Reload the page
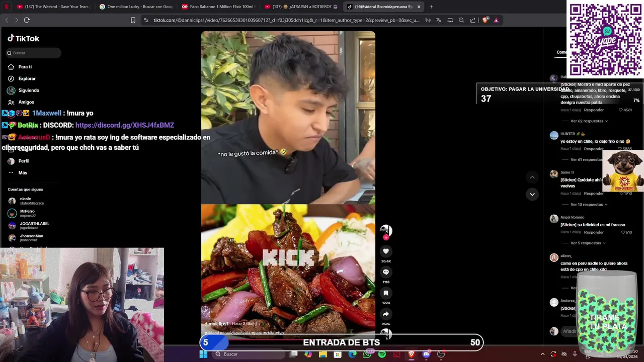644x362 pixels. click(27, 20)
